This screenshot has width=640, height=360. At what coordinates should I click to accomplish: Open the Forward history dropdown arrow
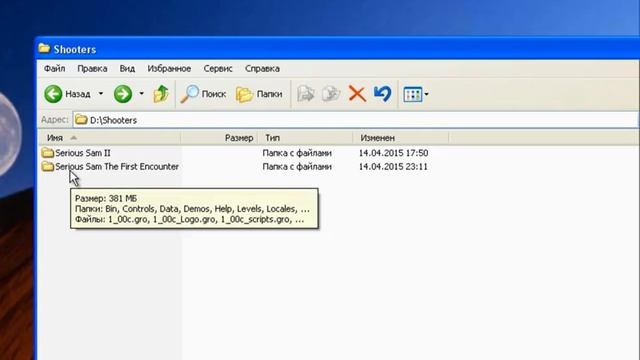tap(142, 94)
